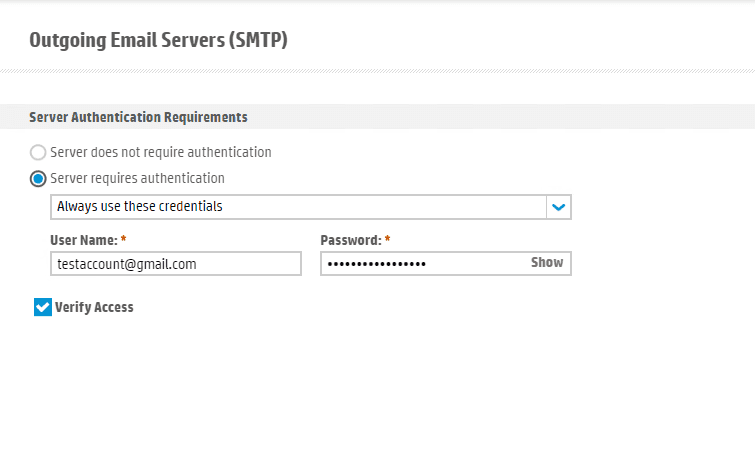Place cursor in testaccount@gmail.com text

[x=126, y=264]
